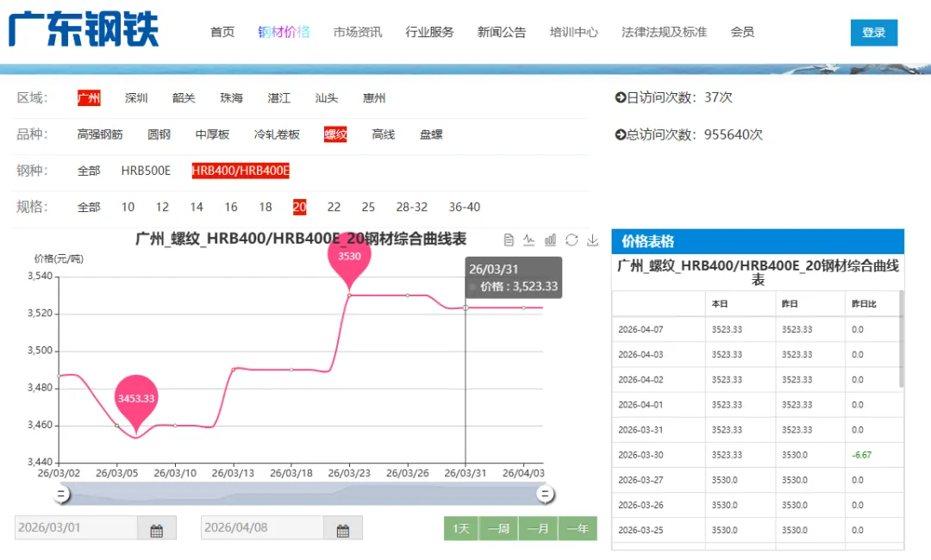The image size is (931, 560).
Task: Switch chart range with 一周 button
Action: [x=498, y=529]
